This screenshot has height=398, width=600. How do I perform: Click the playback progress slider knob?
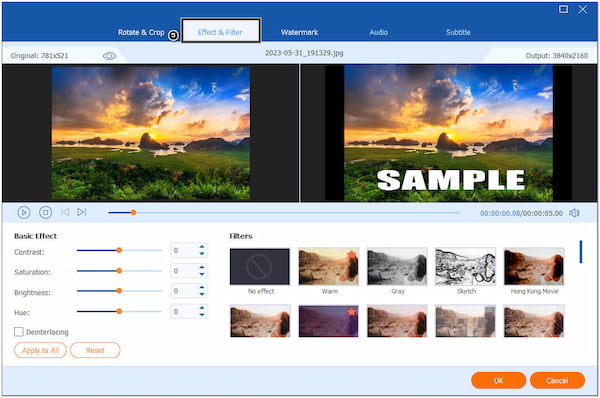click(133, 212)
